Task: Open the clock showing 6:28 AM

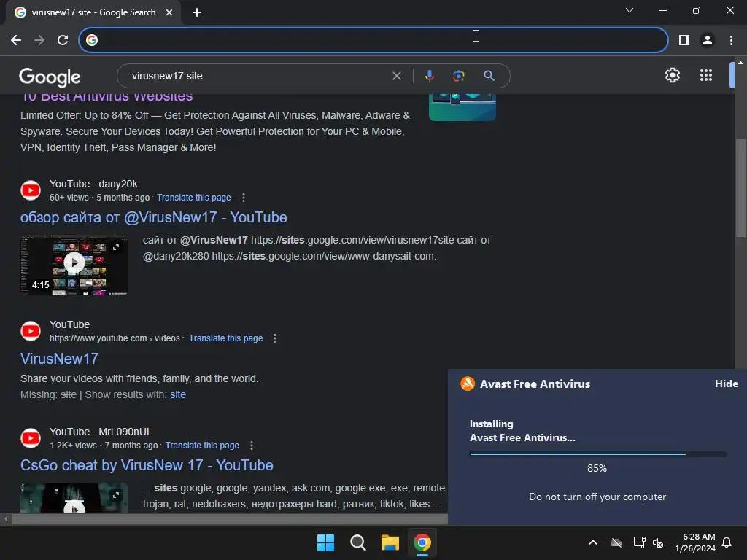Action: [x=695, y=542]
